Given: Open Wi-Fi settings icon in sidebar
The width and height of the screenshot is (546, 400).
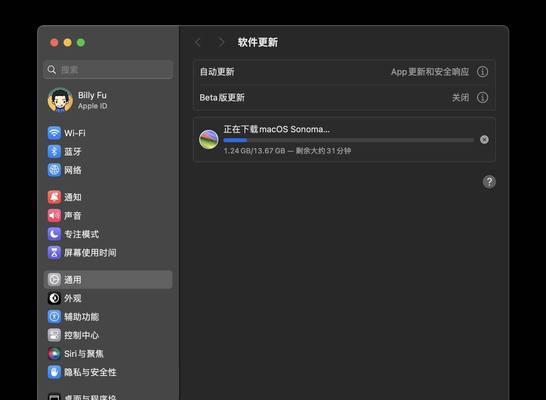Looking at the screenshot, I should (54, 133).
